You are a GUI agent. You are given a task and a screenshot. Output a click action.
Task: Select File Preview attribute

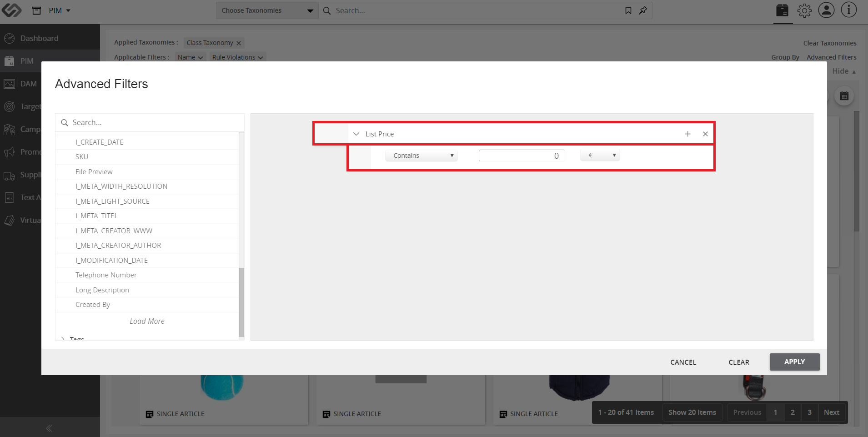click(147, 171)
